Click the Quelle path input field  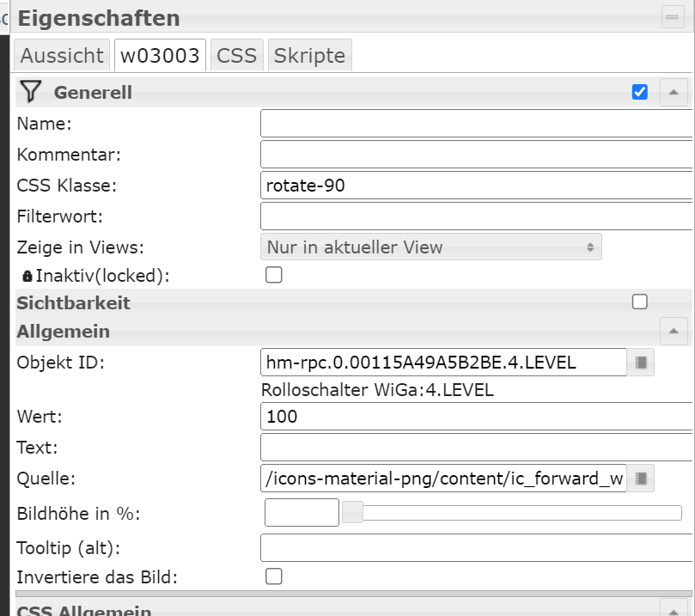pos(443,479)
